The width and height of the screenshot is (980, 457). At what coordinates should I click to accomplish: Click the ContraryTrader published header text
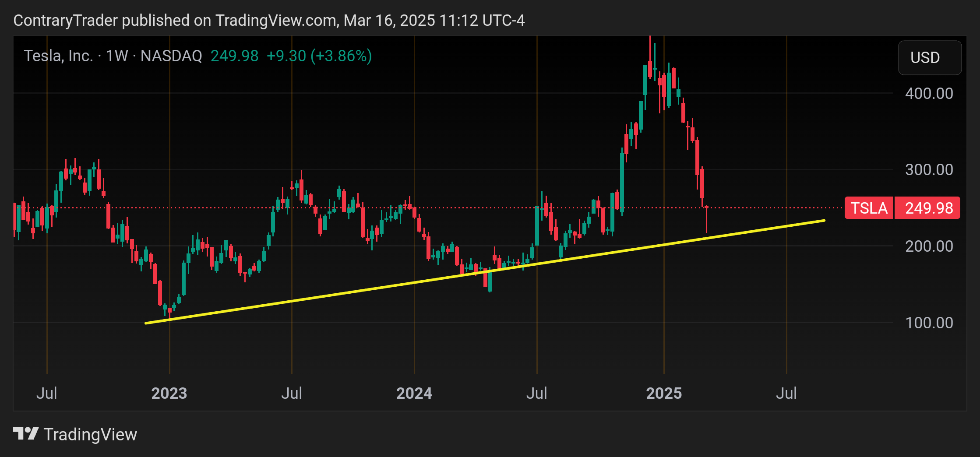coord(269,20)
